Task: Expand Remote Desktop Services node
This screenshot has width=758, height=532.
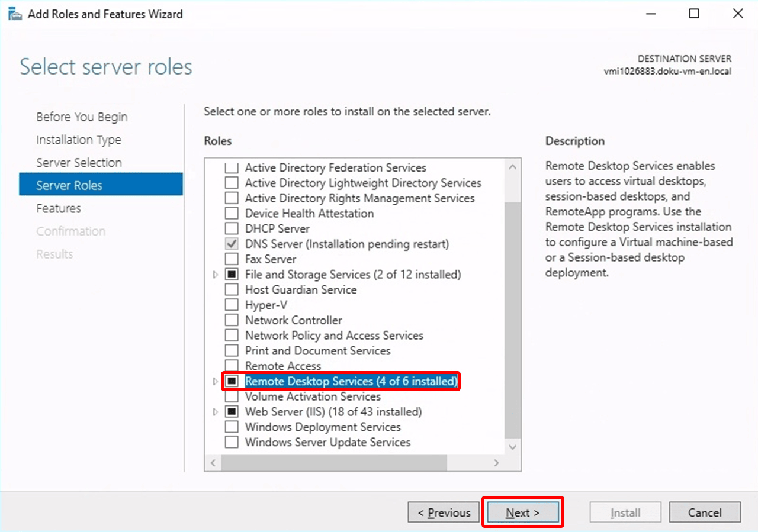Action: [216, 382]
